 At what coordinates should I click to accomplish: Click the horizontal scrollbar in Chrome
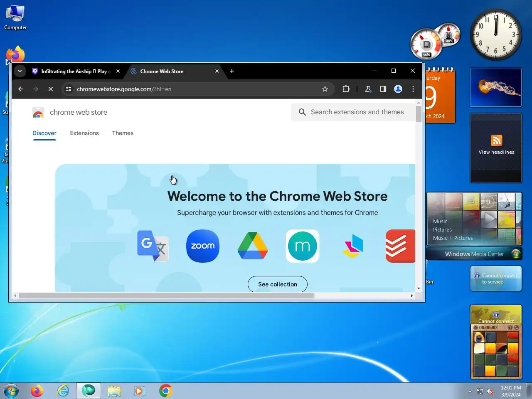tap(166, 296)
